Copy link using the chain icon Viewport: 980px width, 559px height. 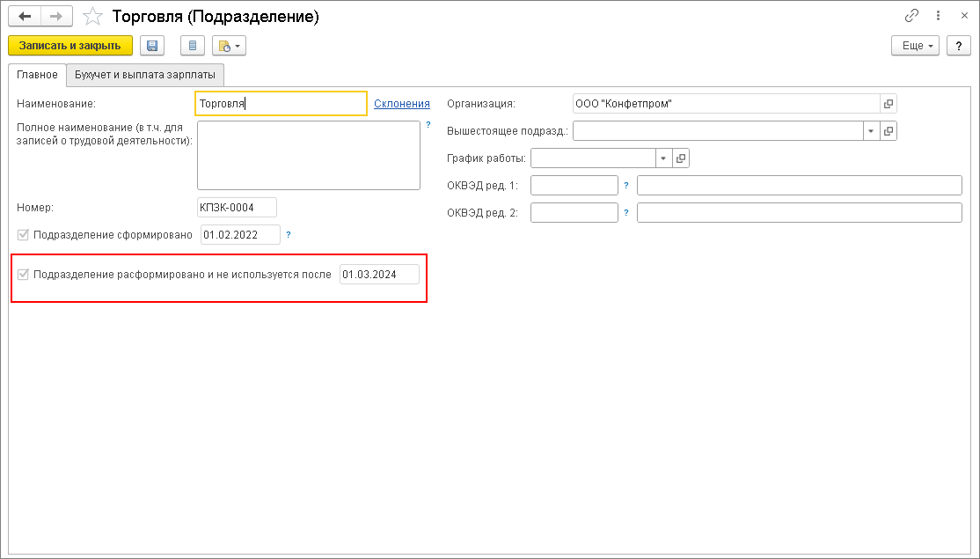(x=911, y=17)
